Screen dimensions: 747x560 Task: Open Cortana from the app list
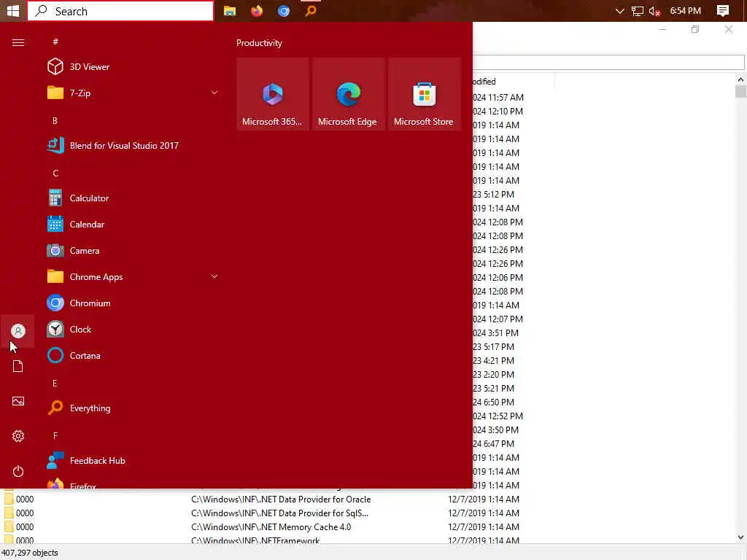tap(133, 356)
